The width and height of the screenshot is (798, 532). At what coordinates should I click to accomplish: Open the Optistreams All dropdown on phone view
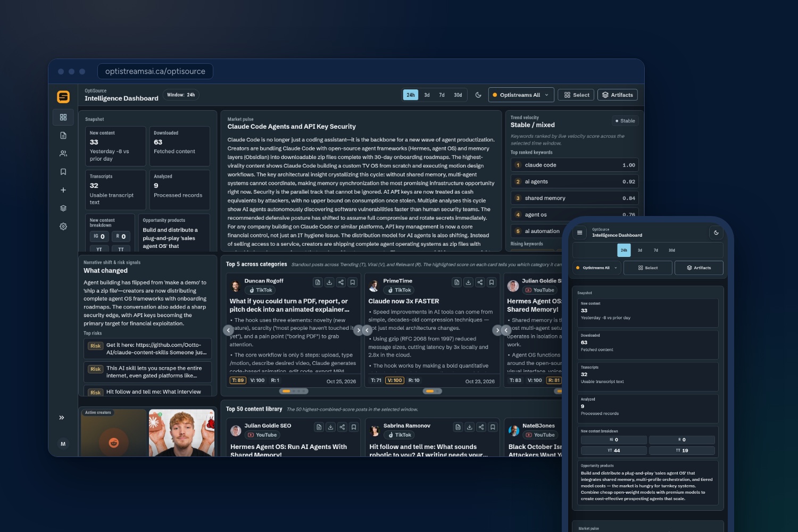596,268
